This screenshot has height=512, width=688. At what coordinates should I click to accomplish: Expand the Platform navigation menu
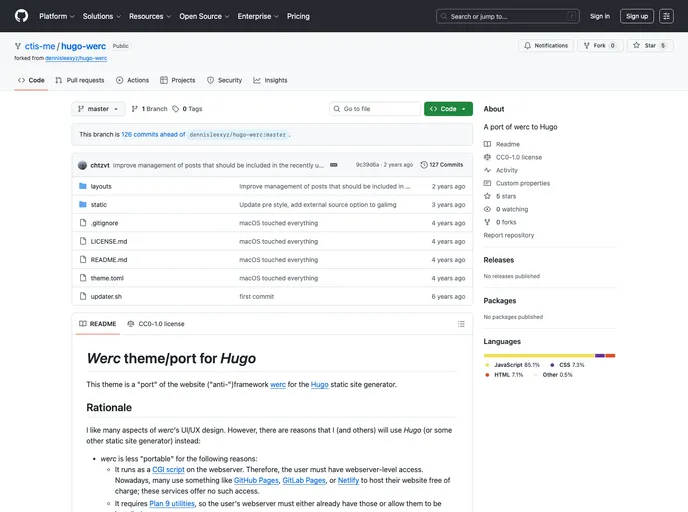pos(56,16)
